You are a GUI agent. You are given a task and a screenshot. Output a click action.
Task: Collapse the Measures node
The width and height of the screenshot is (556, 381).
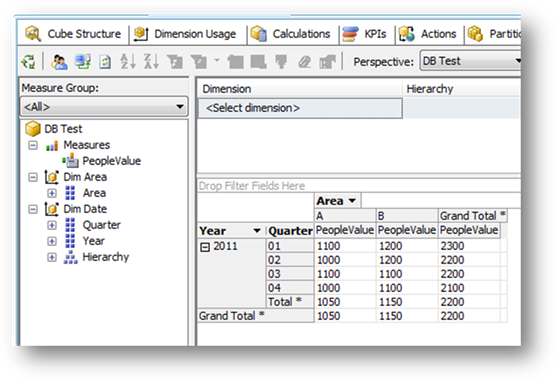[33, 145]
